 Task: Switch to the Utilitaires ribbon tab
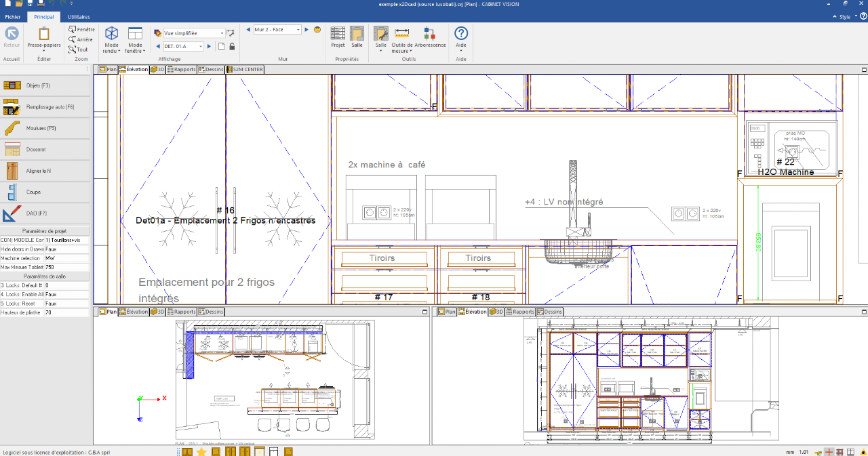(x=79, y=16)
